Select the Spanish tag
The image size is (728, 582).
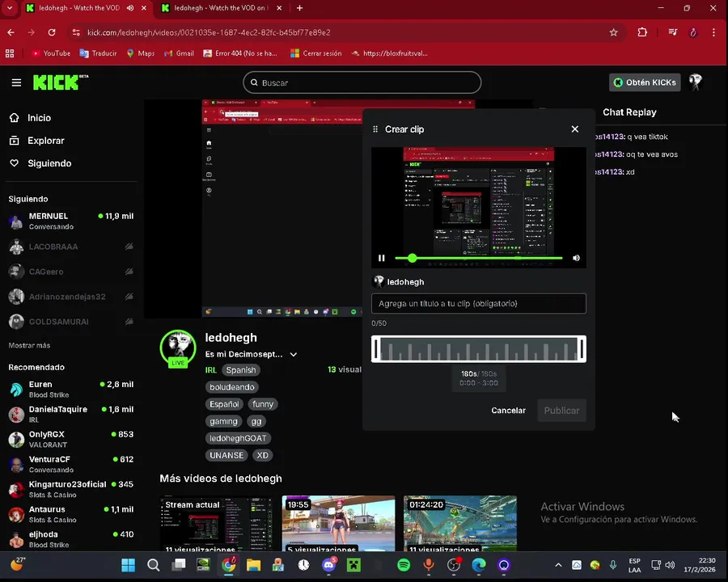[241, 370]
